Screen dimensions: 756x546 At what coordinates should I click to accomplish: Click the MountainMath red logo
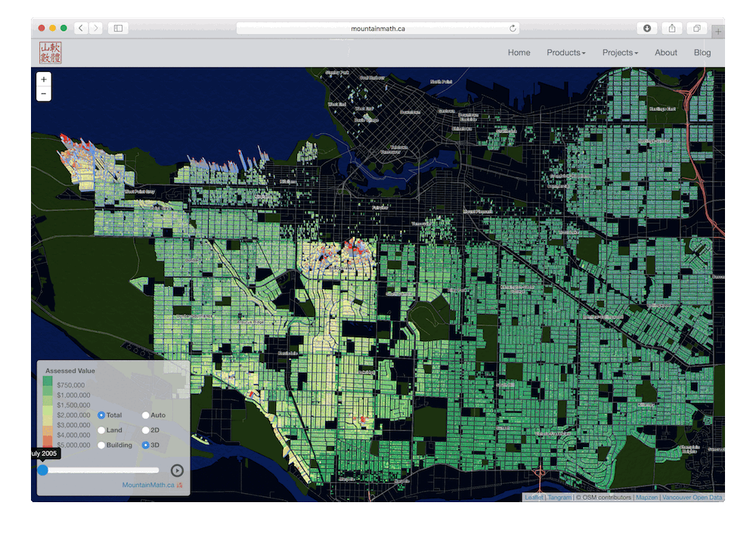click(x=51, y=53)
